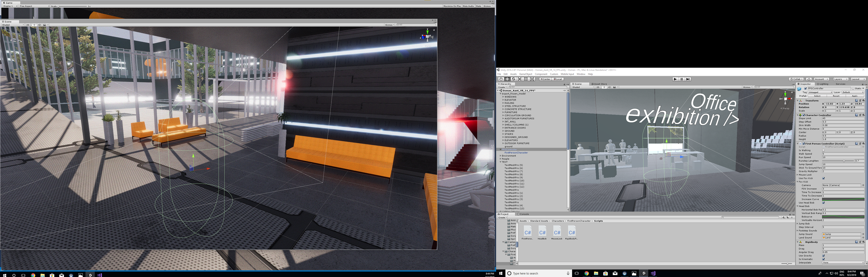Toggle scene lighting sun icon
The height and width of the screenshot is (277, 868).
[x=604, y=87]
